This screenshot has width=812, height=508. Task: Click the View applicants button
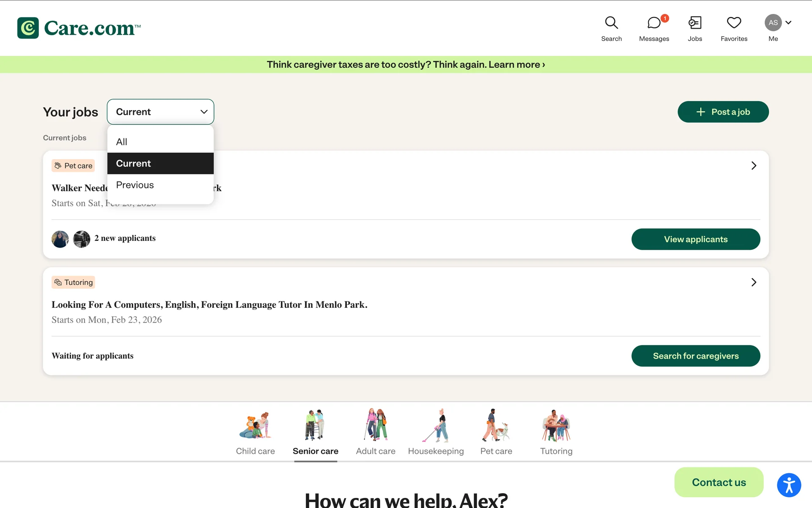(695, 239)
